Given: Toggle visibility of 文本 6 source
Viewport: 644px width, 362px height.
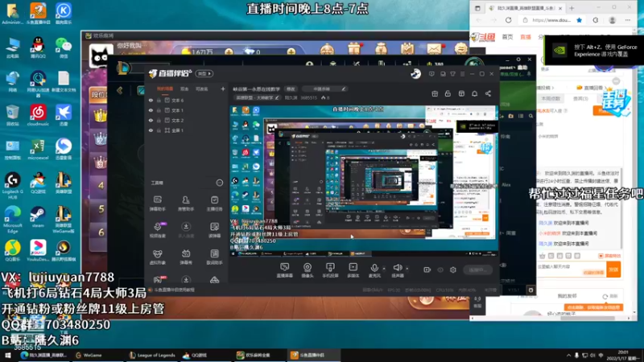Looking at the screenshot, I should pos(151,100).
